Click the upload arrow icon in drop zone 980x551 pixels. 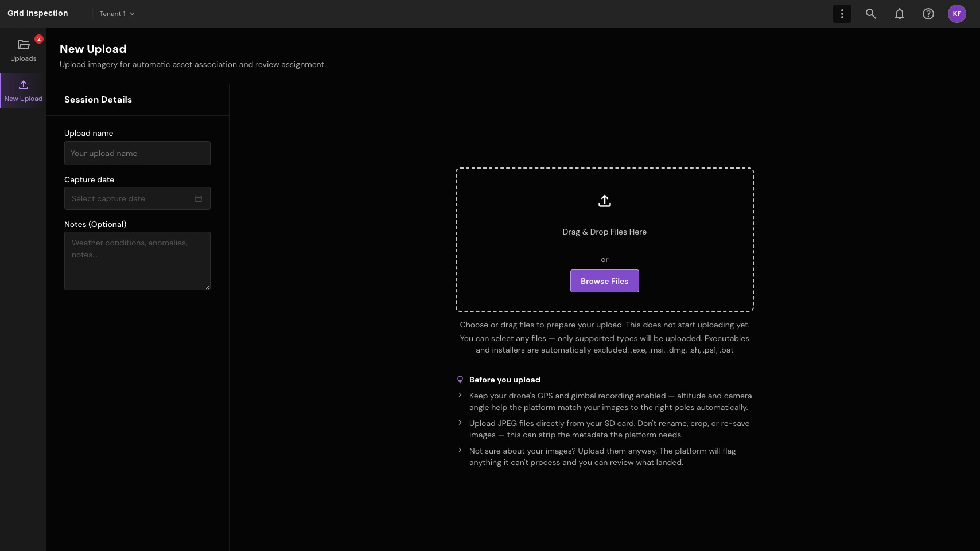[604, 201]
